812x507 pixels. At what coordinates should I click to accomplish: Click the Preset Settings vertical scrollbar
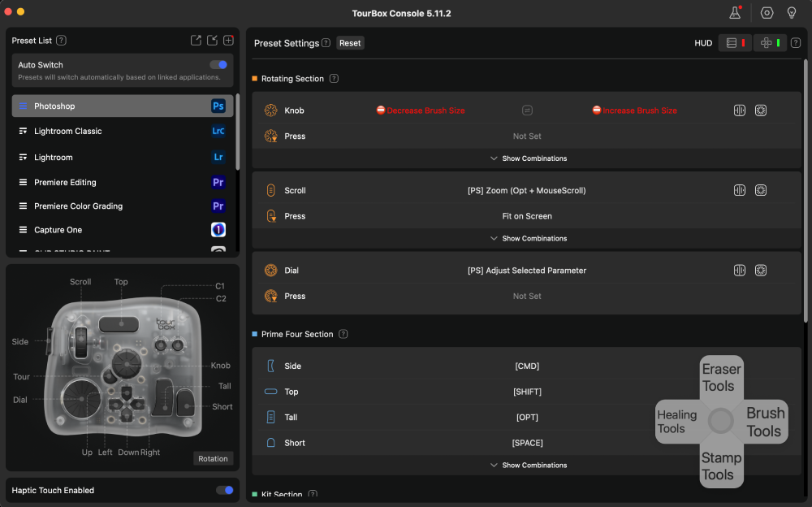click(x=806, y=191)
